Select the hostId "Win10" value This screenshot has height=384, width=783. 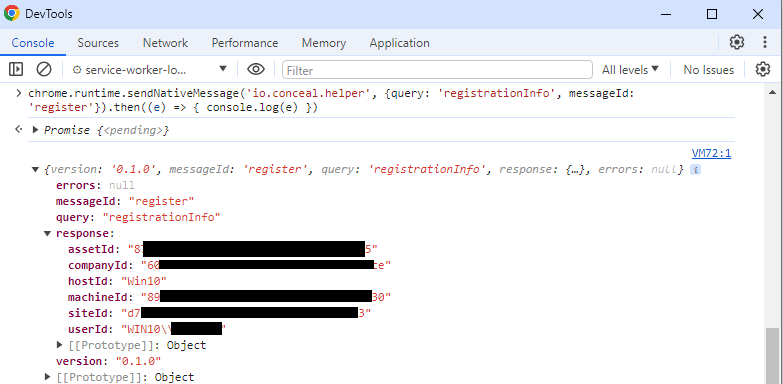tap(144, 281)
